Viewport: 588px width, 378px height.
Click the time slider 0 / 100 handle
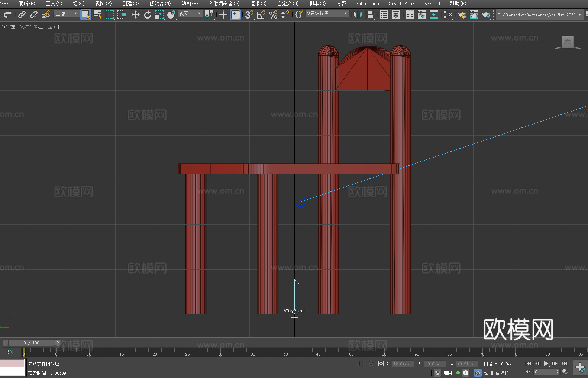[32, 343]
